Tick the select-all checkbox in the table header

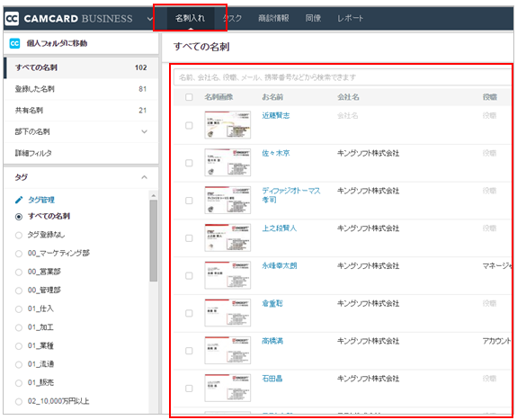[x=189, y=97]
